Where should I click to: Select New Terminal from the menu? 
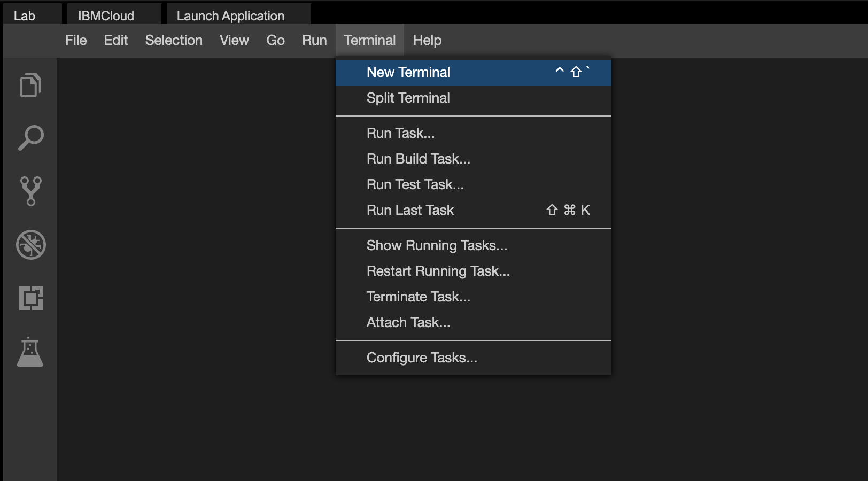pyautogui.click(x=408, y=72)
